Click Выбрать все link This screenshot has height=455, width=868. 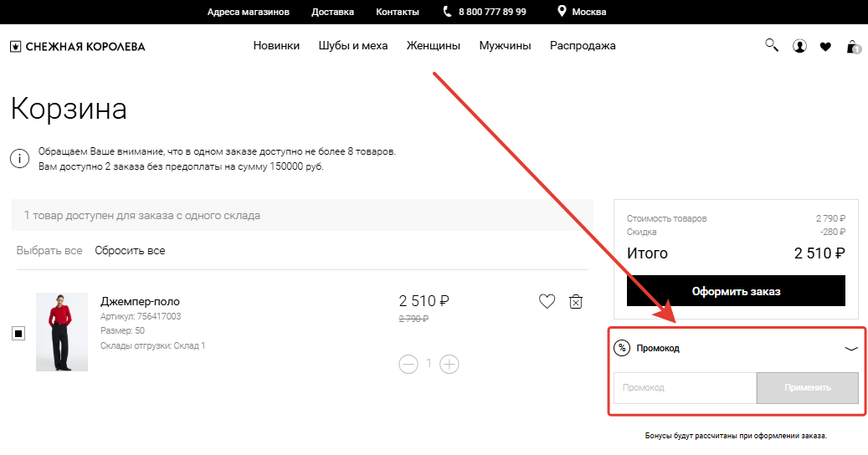pyautogui.click(x=49, y=250)
